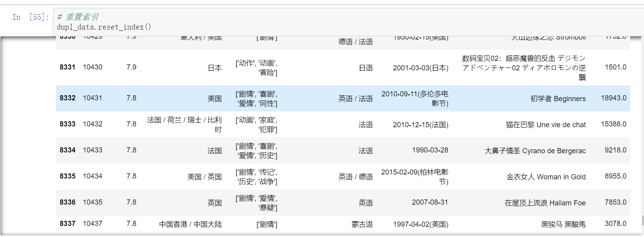Viewport: 644px width, 237px height.
Task: Click date 1990-03-28
Action: click(x=430, y=150)
